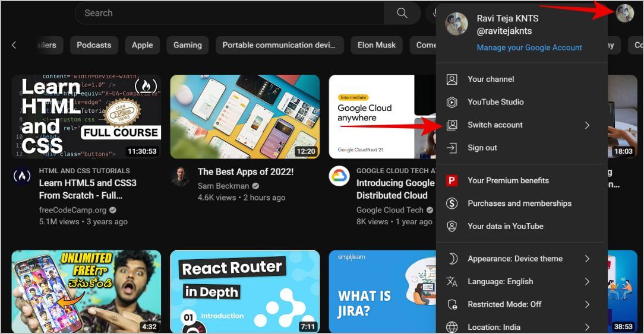
Task: Click the Language translate icon
Action: [x=452, y=282]
